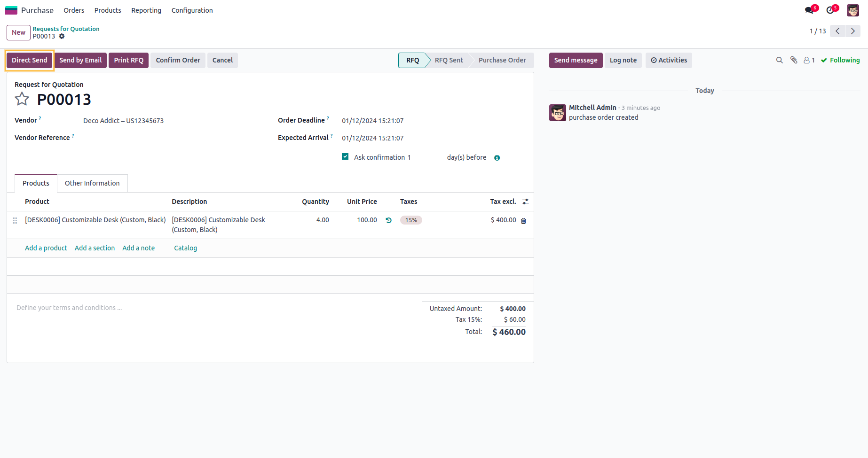Image resolution: width=868 pixels, height=458 pixels.
Task: Click the Mitchell Admin message avatar
Action: [558, 113]
